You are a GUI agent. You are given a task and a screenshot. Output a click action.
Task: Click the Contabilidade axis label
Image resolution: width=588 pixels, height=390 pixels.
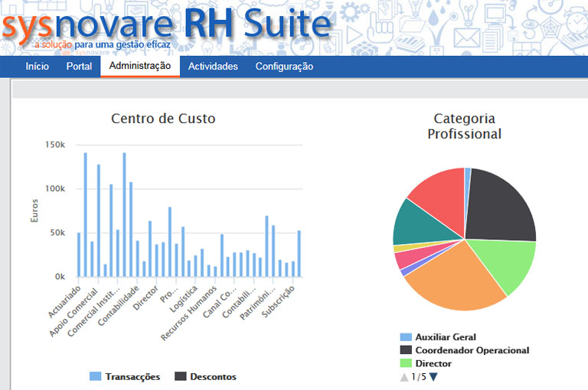119,306
